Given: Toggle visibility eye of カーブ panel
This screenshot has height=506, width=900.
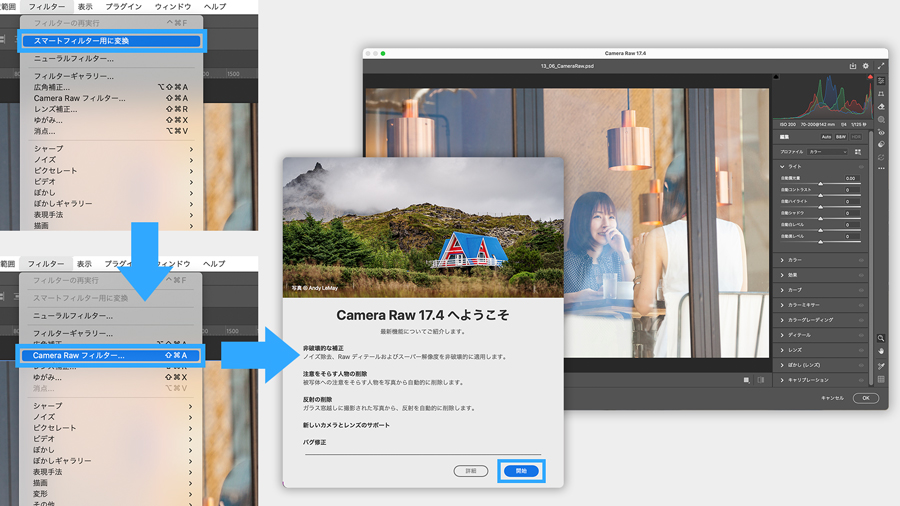Looking at the screenshot, I should 861,290.
